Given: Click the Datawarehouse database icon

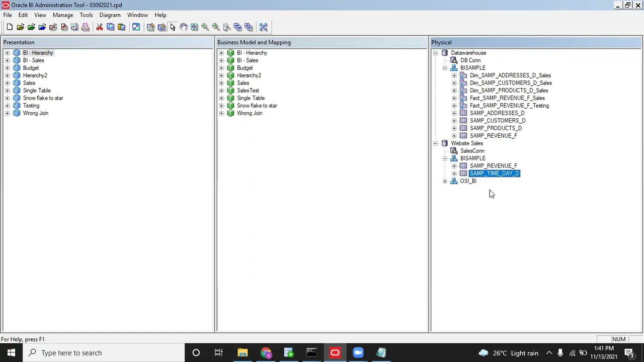Looking at the screenshot, I should click(445, 53).
